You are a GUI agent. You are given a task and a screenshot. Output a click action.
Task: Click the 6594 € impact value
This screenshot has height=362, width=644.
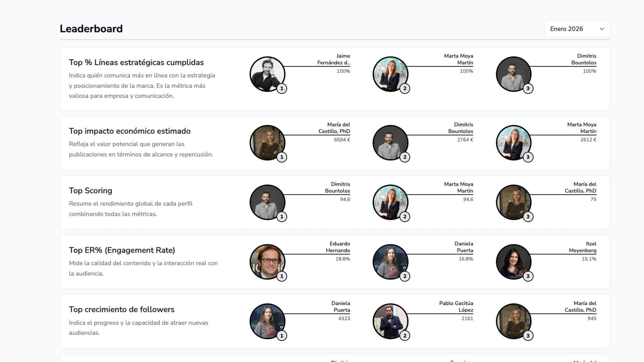342,140
